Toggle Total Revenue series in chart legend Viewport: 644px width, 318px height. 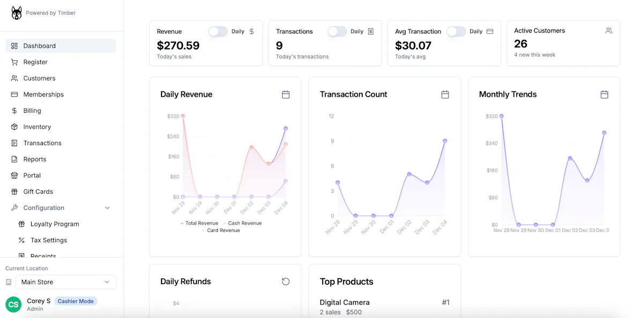(199, 223)
